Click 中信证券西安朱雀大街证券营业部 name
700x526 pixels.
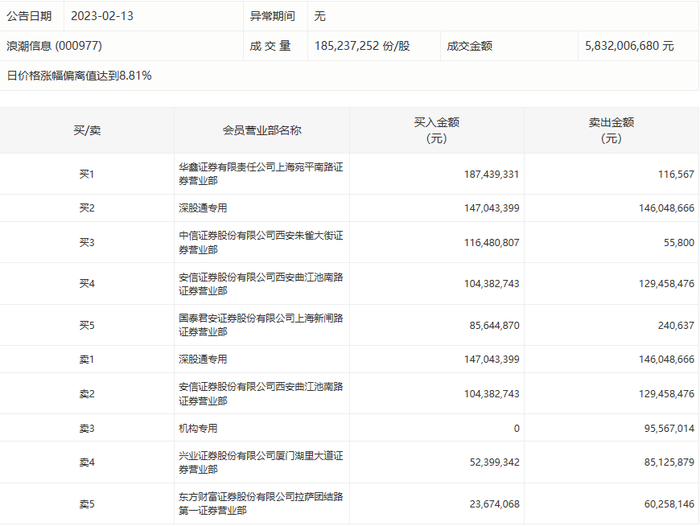[261, 242]
